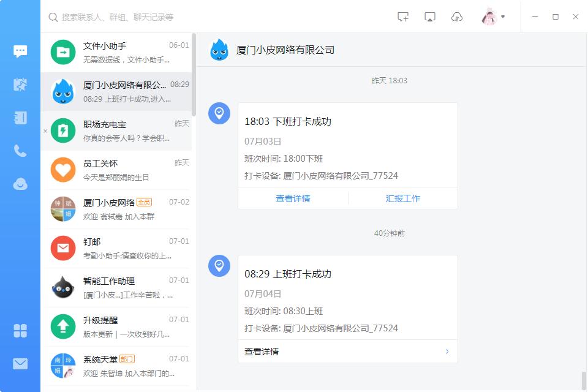Click the start-chat plus icon in top bar

coord(403,17)
